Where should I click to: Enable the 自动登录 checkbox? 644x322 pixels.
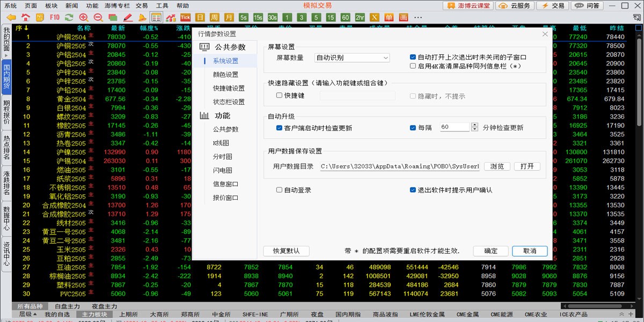pos(279,190)
